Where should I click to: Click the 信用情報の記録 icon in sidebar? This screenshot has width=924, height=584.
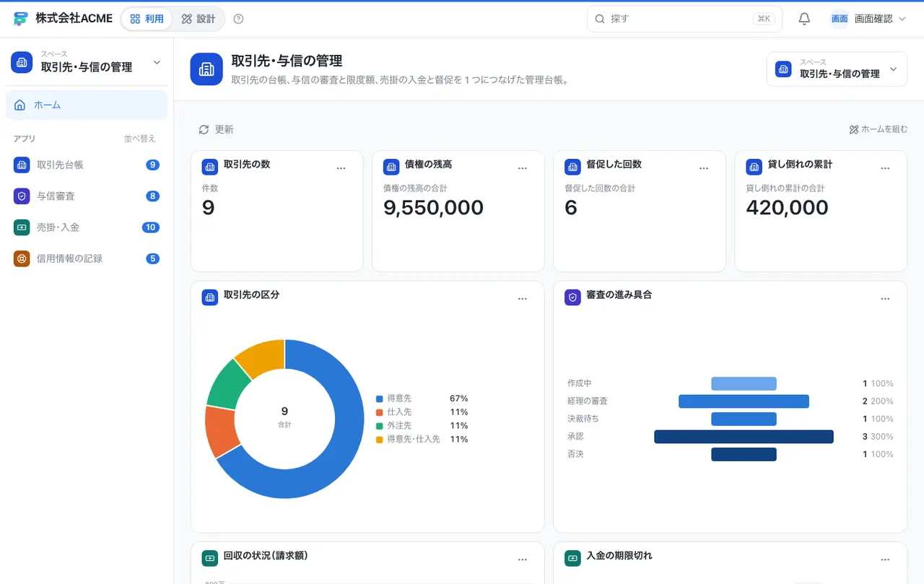tap(22, 258)
